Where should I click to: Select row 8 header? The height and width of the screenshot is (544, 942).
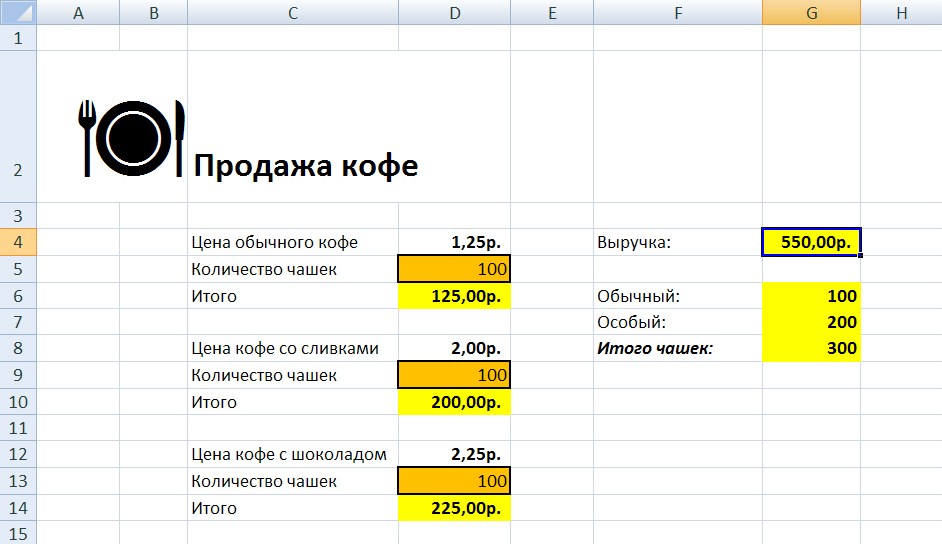18,348
